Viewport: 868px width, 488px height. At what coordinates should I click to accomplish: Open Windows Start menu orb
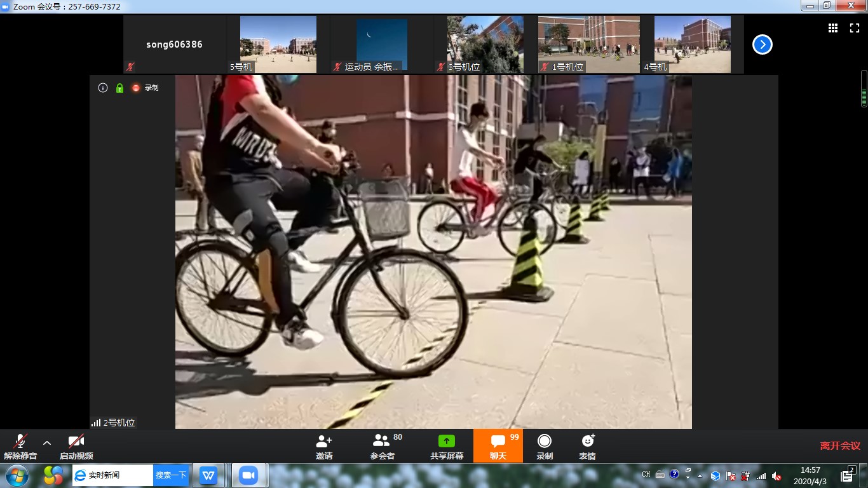click(17, 475)
